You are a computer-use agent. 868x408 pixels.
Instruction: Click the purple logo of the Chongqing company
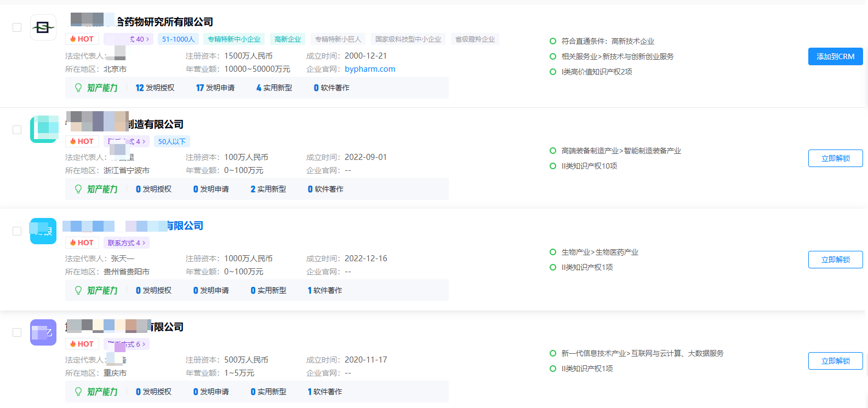click(x=43, y=332)
